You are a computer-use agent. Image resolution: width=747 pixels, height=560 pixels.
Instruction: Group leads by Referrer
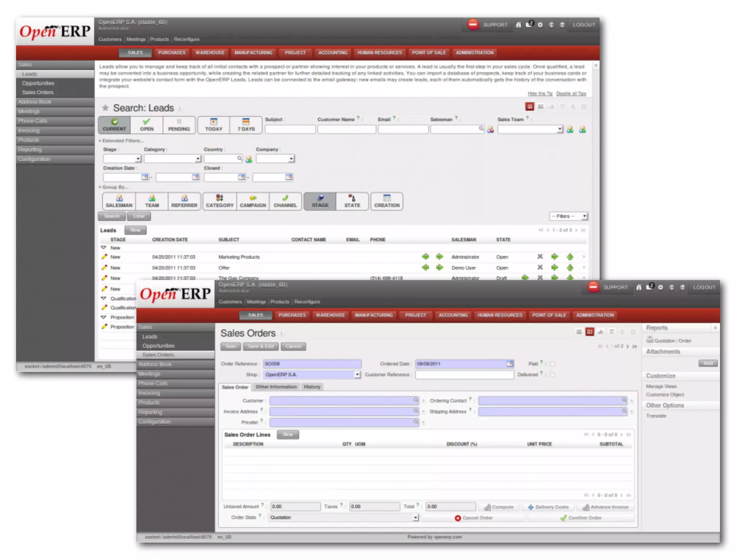click(x=184, y=201)
